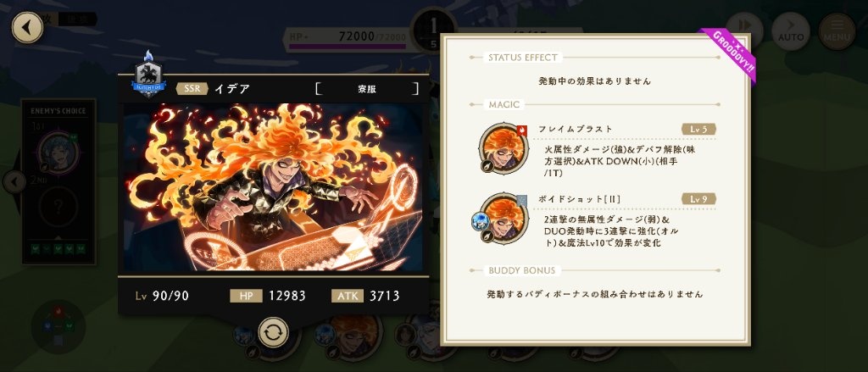Tap the Lv 5 magic level tag
The width and height of the screenshot is (868, 372).
point(698,129)
